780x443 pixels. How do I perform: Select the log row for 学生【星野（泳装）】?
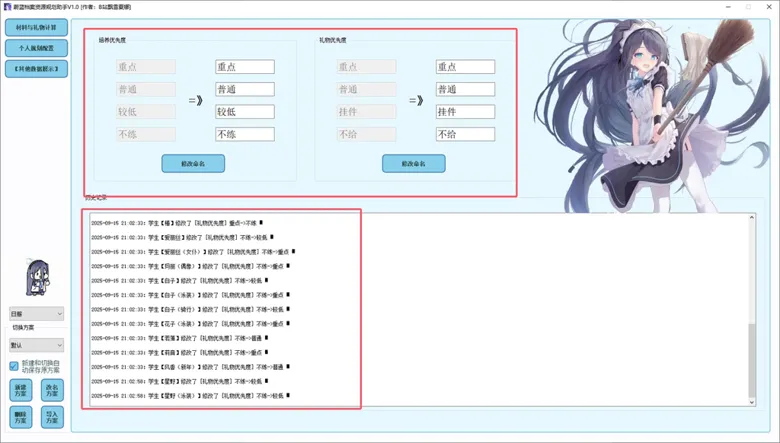coord(191,396)
